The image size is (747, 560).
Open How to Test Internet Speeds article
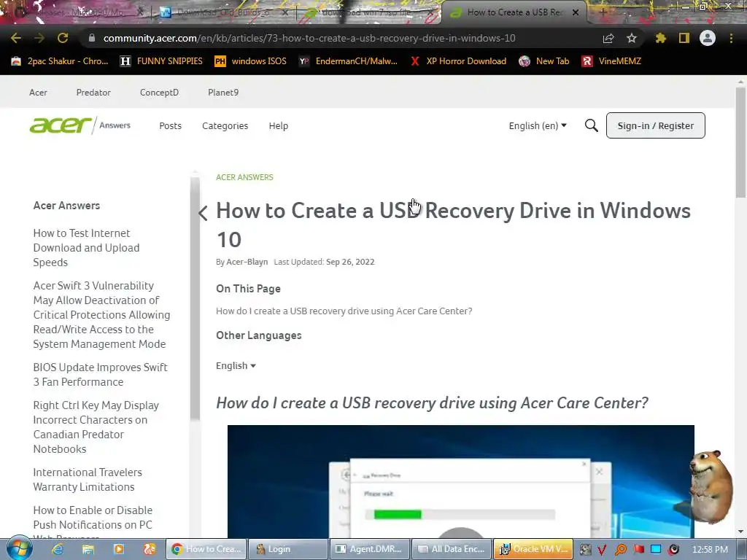coord(86,248)
